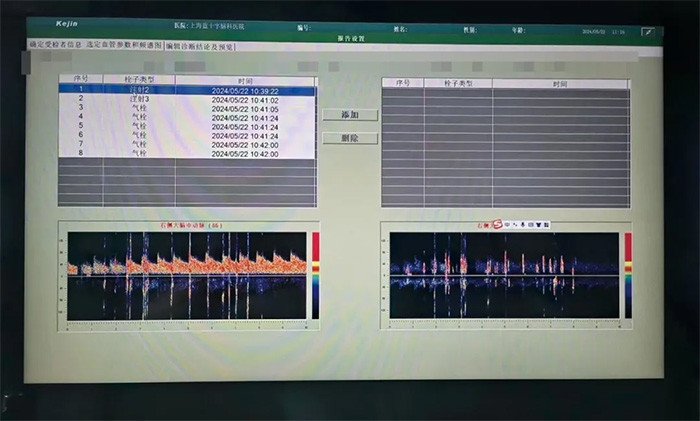Viewport: 700px width, 421px height.
Task: Select row 1 dated 10:39:22
Action: pyautogui.click(x=187, y=90)
